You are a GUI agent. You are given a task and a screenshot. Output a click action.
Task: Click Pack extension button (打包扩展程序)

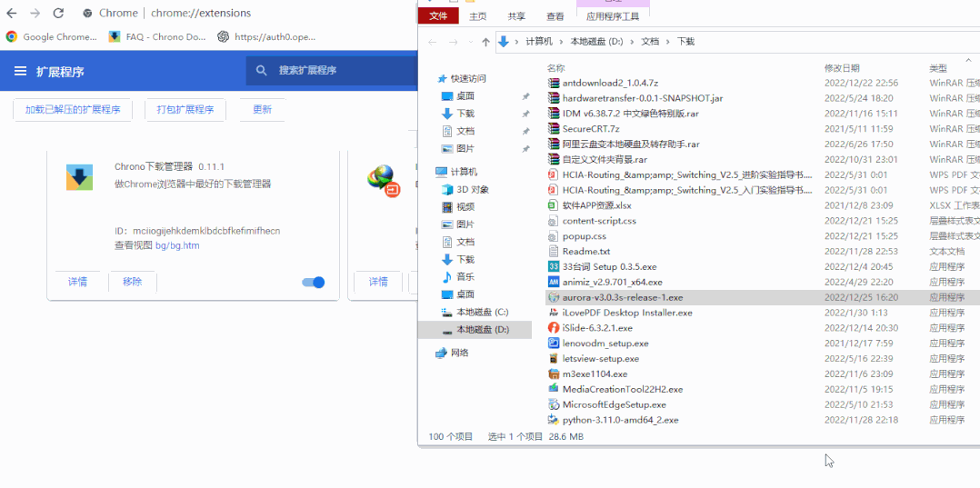click(x=185, y=110)
